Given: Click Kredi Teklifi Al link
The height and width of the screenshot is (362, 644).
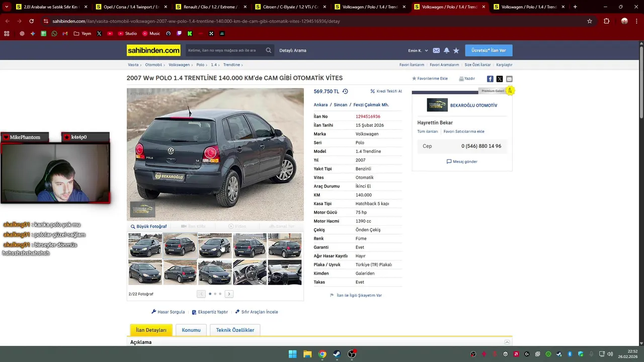Looking at the screenshot, I should coord(386,92).
